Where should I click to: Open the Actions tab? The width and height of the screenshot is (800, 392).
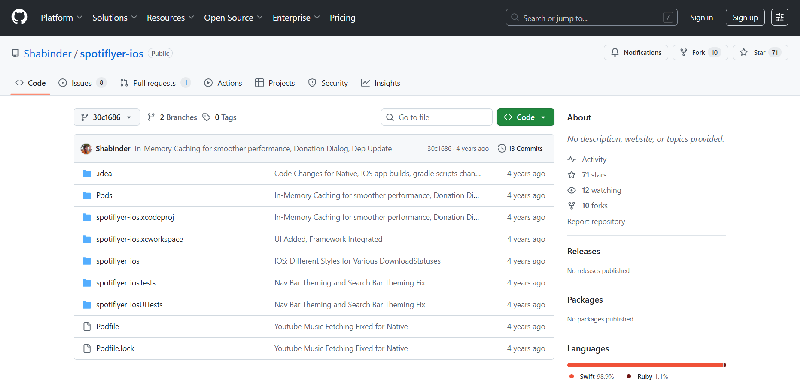pyautogui.click(x=223, y=83)
